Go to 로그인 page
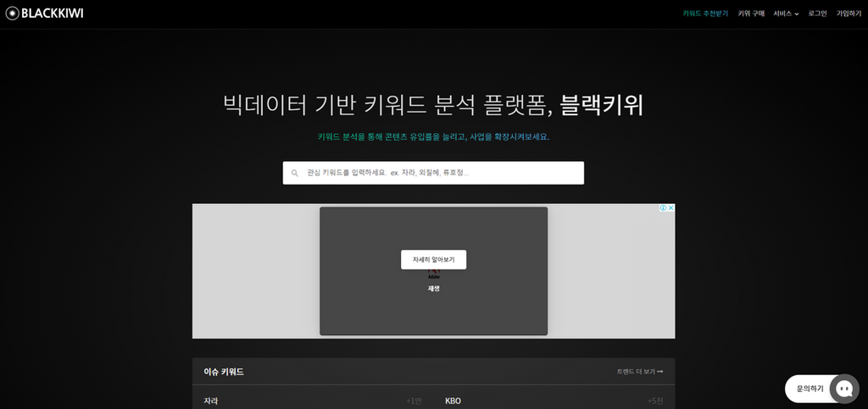This screenshot has height=409, width=868. (x=818, y=14)
